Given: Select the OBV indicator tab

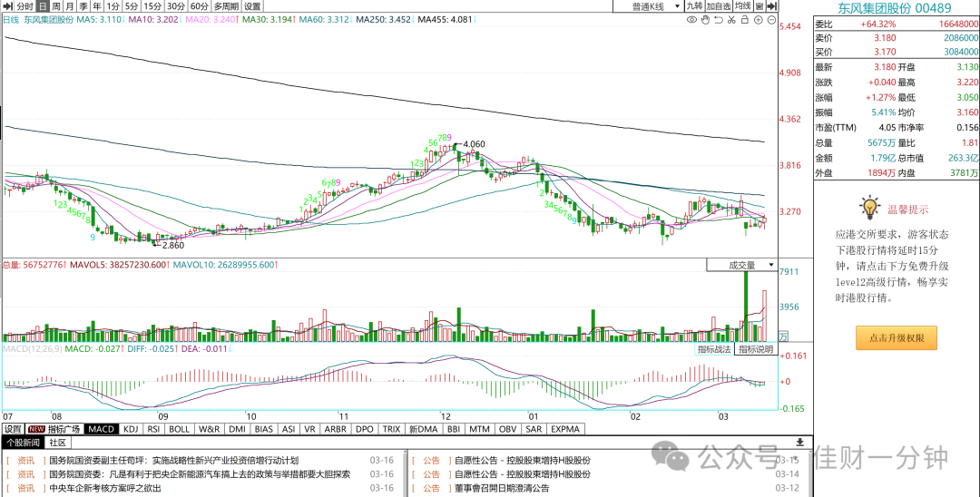Looking at the screenshot, I should click(x=506, y=430).
